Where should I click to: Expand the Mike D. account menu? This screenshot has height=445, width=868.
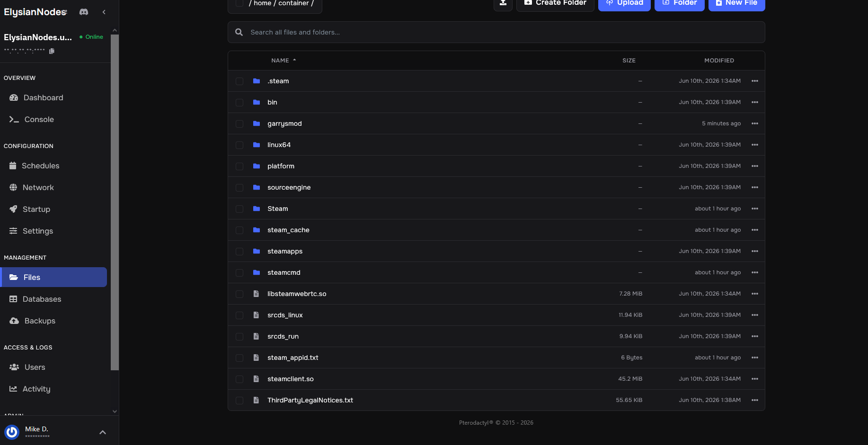[103, 432]
